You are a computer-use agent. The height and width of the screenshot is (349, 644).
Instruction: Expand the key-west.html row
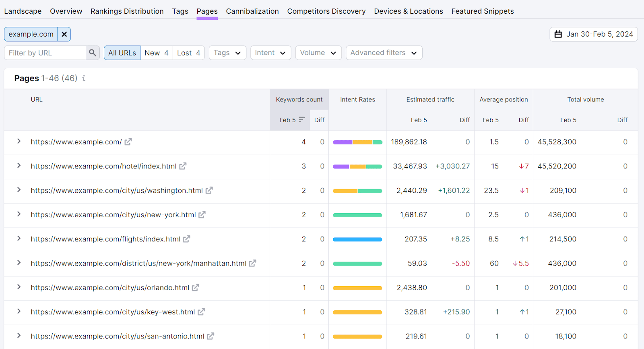click(19, 312)
